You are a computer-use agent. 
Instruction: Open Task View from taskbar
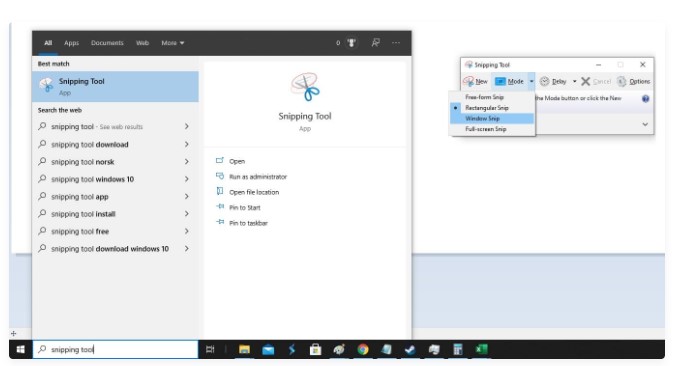pyautogui.click(x=210, y=349)
